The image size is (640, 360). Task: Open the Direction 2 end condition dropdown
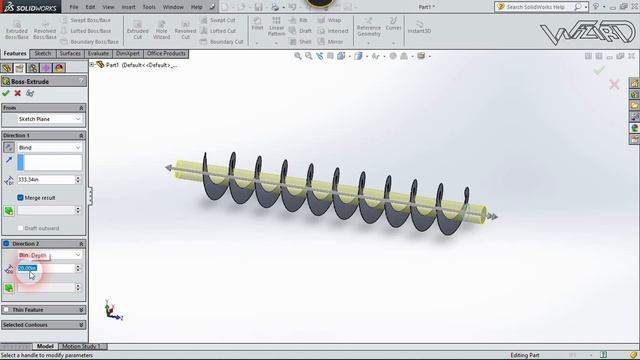49,255
